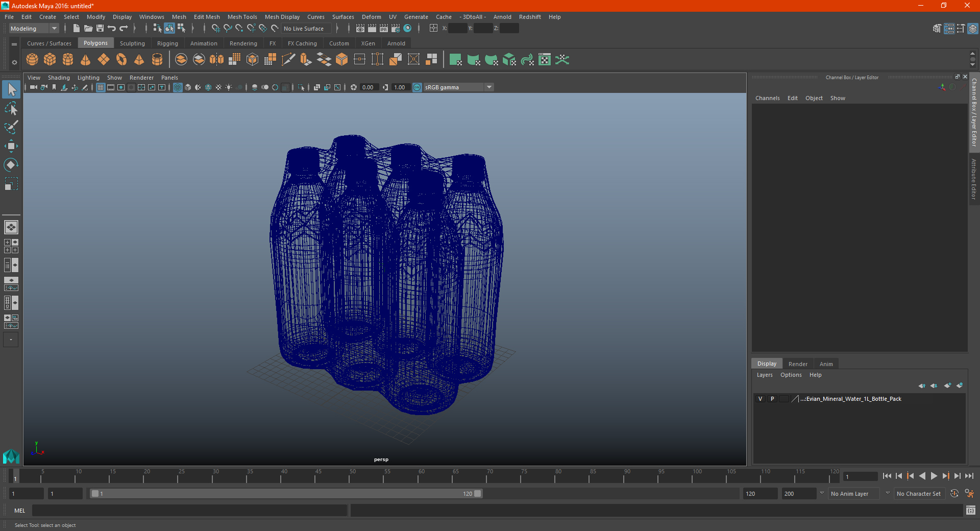Toggle Snap to curves
The image size is (980, 531).
228,29
